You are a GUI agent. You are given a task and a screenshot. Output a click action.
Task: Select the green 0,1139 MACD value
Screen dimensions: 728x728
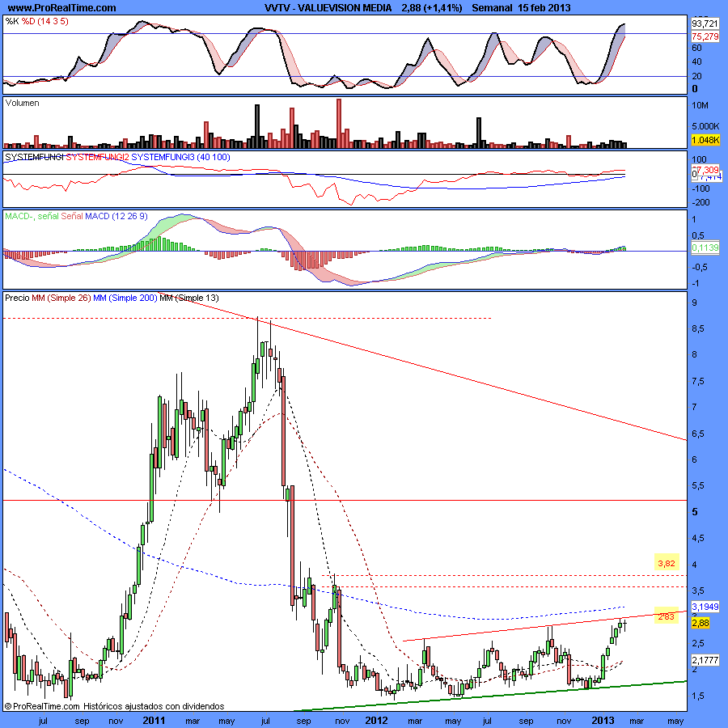point(705,248)
